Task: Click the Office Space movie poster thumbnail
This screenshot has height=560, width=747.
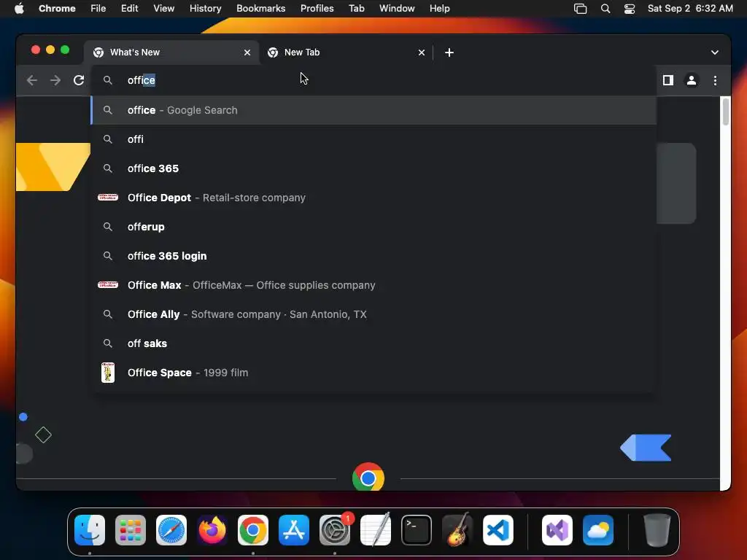Action: click(108, 373)
